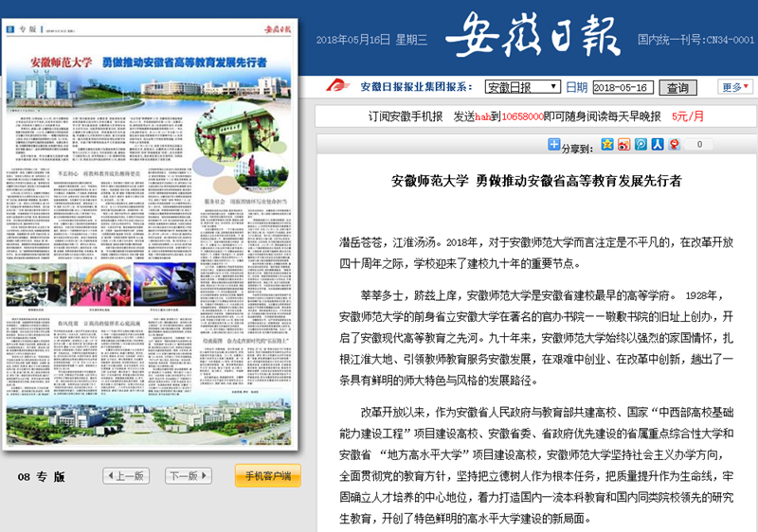The image size is (758, 532).
Task: Open the 更多 more dropdown
Action: point(735,87)
